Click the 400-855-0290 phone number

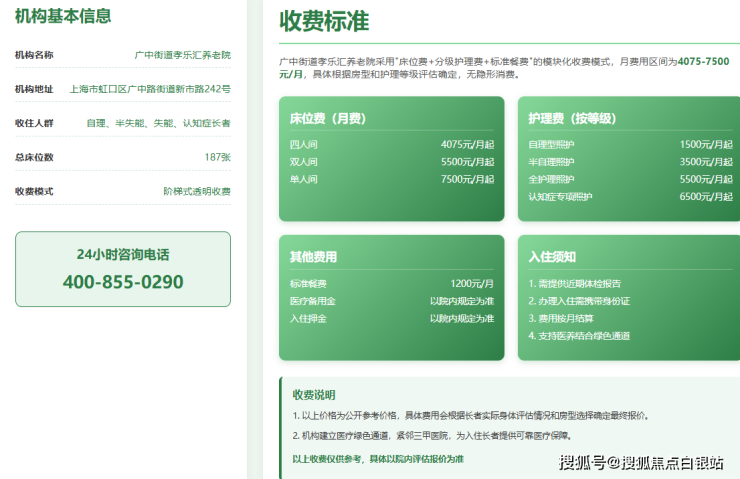pyautogui.click(x=123, y=282)
